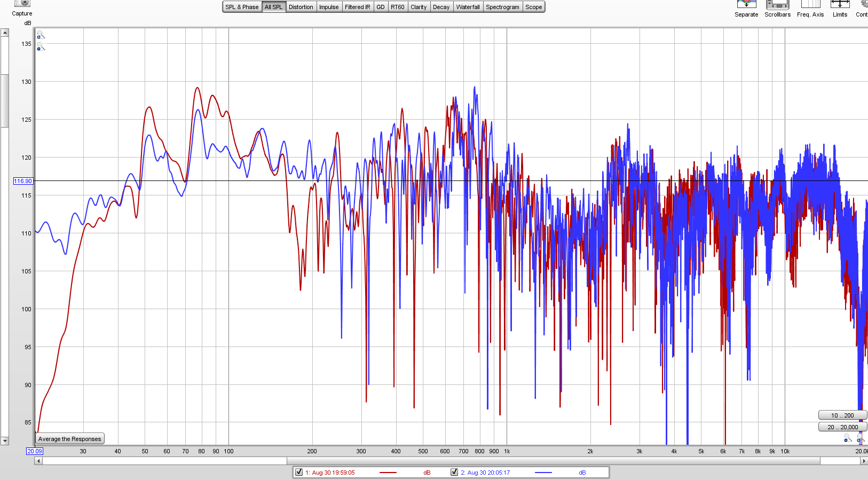Click the vertical scrollbar up arrow

click(5, 33)
